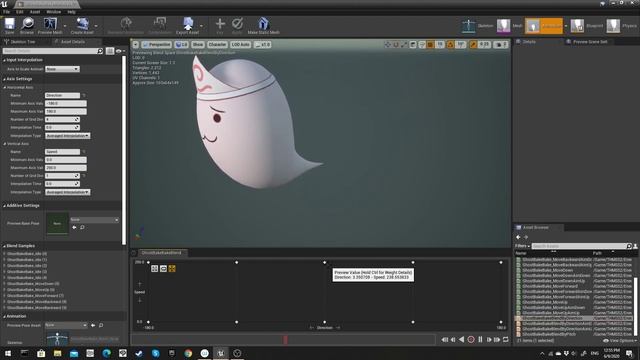Toggle the record button in playback controls
This screenshot has width=640, height=360.
point(471,339)
